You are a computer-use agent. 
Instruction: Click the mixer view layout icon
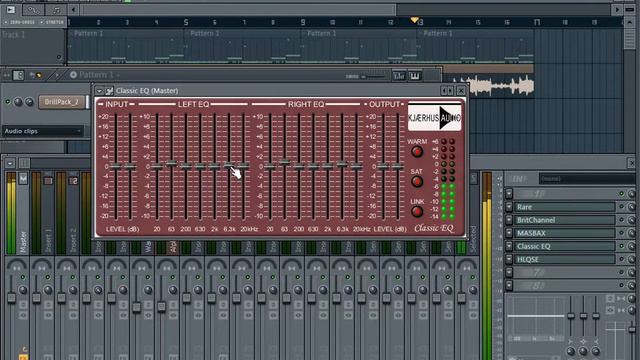[24, 163]
